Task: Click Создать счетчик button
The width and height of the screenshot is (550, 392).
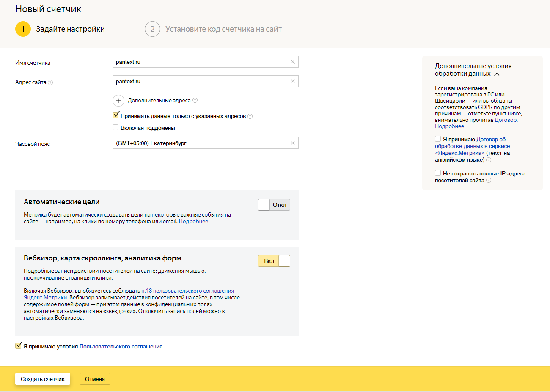Action: tap(43, 379)
